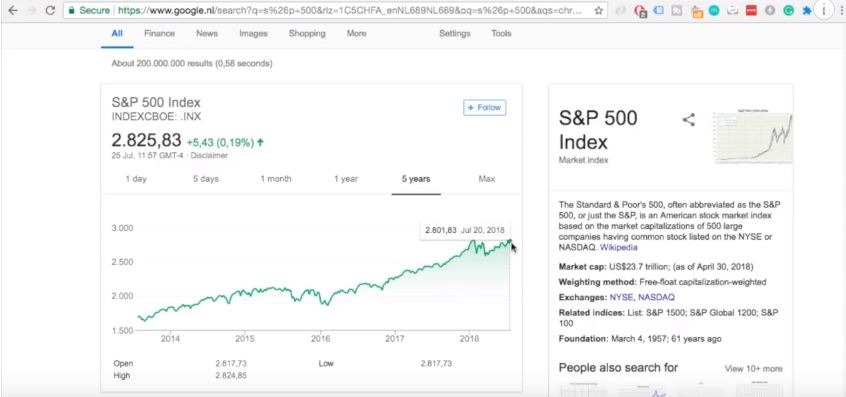Open the Tools search options
The image size is (846, 397).
[501, 33]
